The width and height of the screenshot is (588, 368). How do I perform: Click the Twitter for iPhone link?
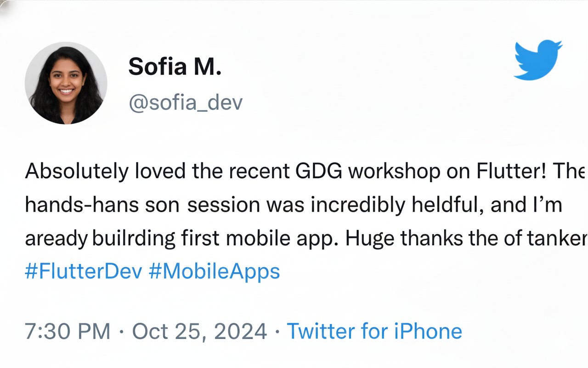374,331
